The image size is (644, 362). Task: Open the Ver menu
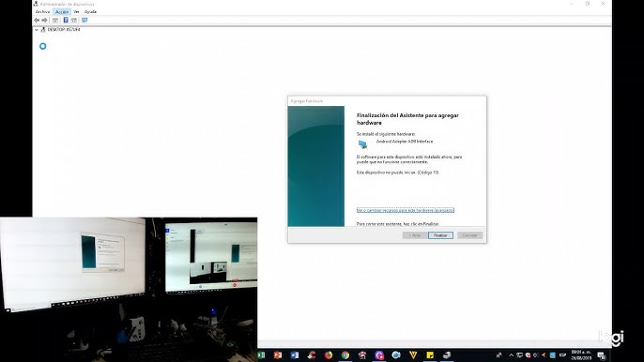(76, 12)
